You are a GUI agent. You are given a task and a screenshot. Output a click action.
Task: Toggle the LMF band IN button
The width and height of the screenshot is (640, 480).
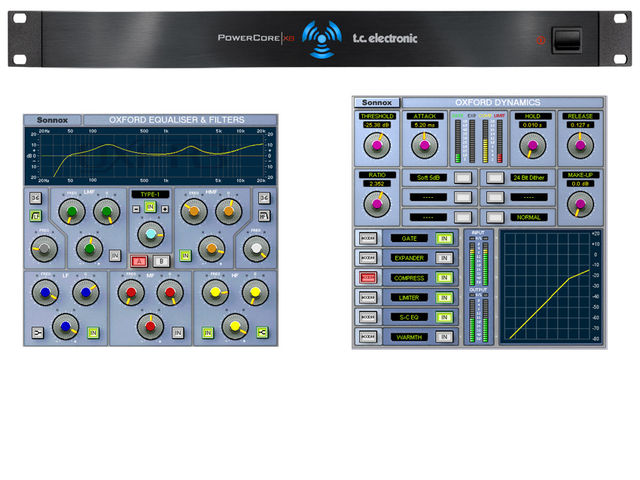[115, 256]
